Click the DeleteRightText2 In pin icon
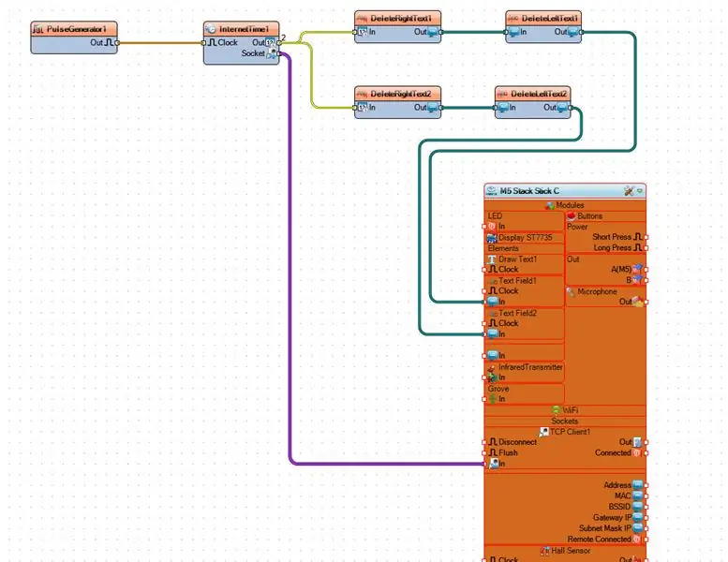728x562 pixels. pos(363,108)
